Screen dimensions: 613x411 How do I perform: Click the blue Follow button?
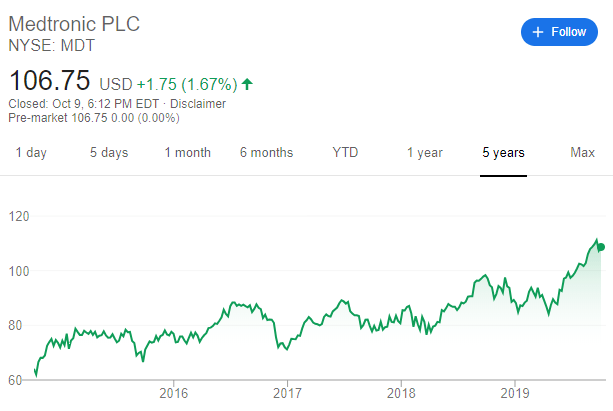(559, 32)
